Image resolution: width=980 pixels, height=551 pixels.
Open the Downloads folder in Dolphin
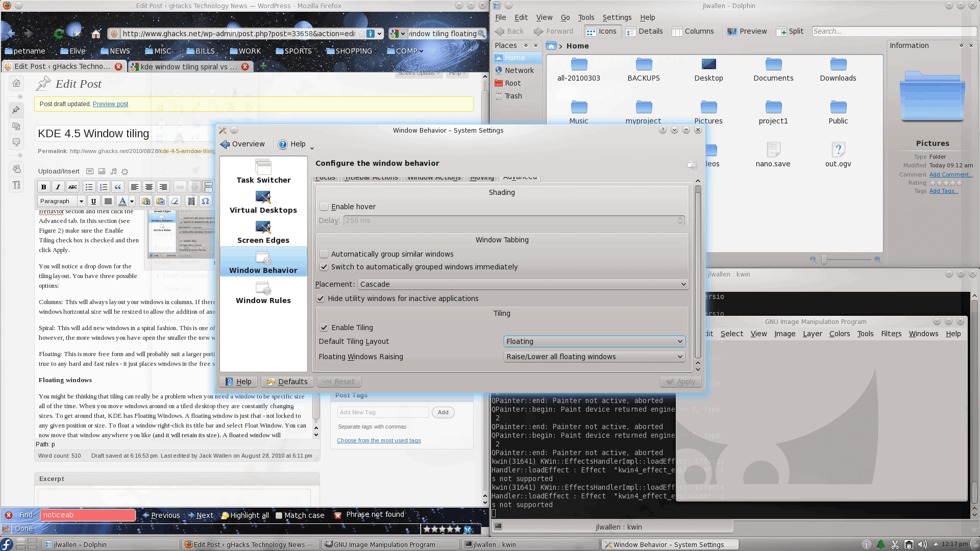(838, 69)
